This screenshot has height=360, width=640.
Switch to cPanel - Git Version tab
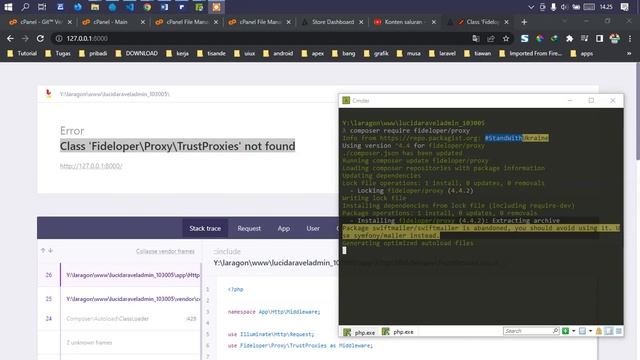click(x=40, y=22)
